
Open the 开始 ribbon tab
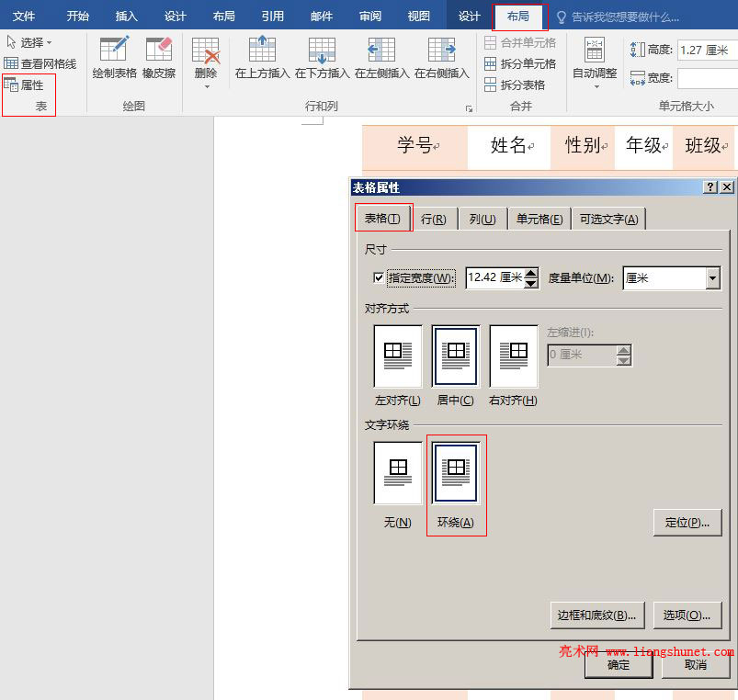77,17
